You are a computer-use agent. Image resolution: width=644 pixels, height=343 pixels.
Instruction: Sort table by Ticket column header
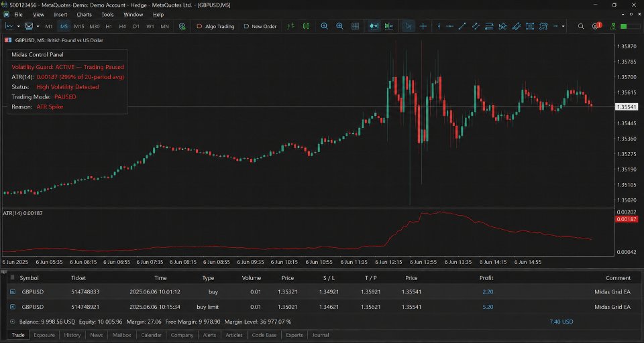click(x=78, y=278)
